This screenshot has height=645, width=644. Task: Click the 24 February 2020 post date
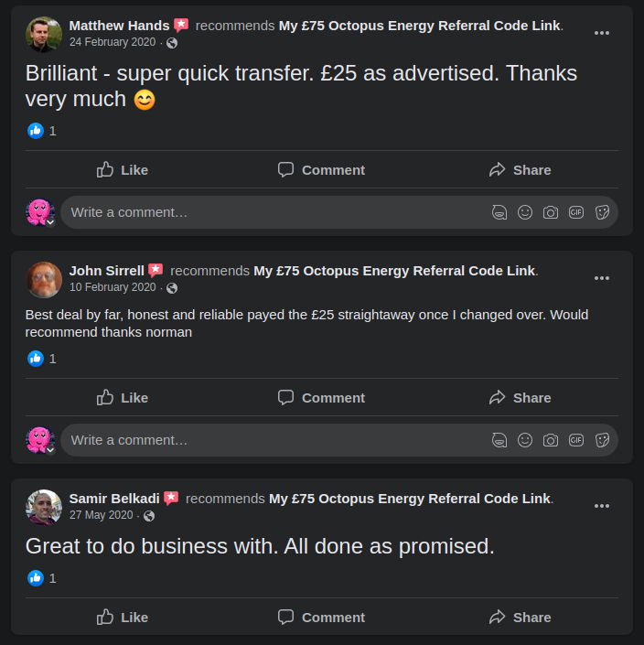113,42
